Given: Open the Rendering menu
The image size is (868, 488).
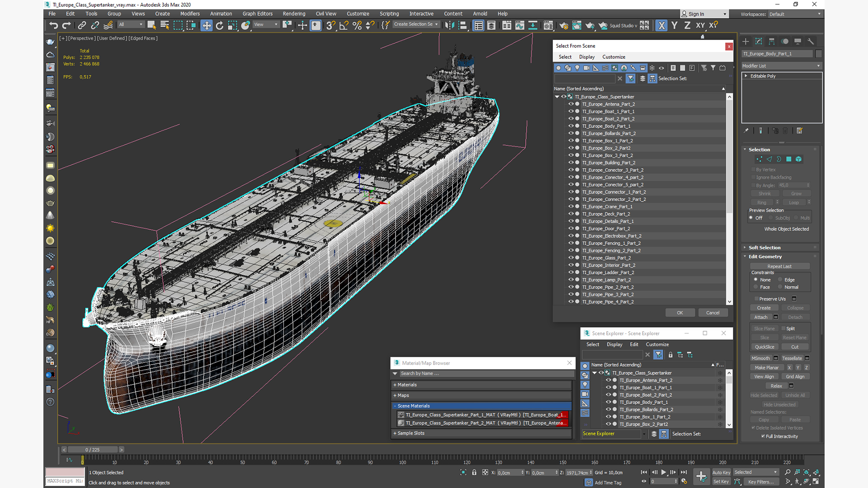Looking at the screenshot, I should [294, 14].
